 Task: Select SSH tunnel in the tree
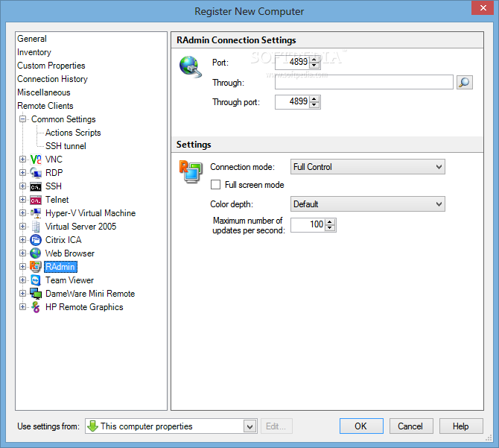[66, 146]
